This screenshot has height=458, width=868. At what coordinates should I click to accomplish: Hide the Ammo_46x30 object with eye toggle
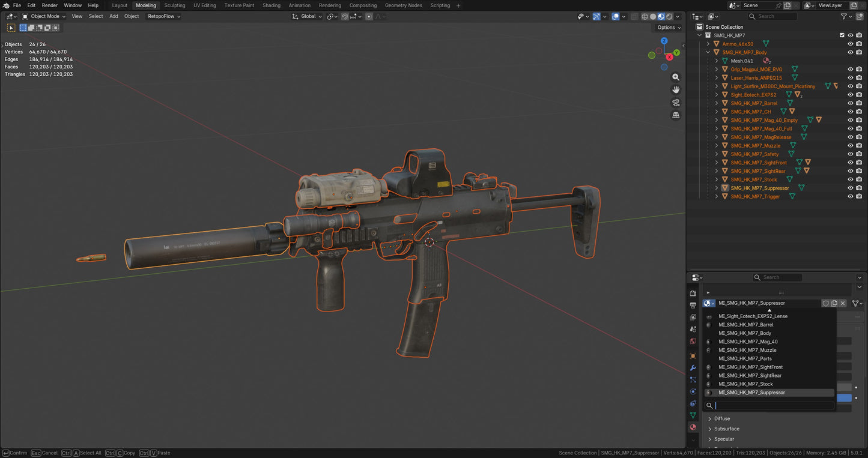coord(850,43)
